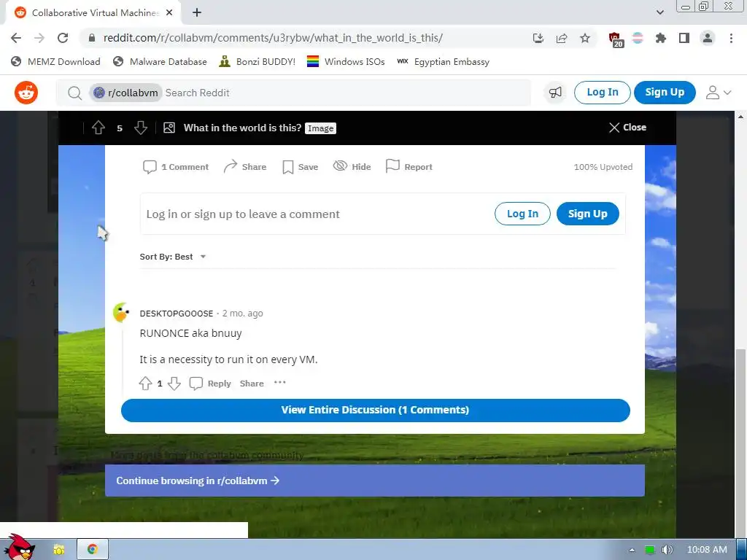The image size is (747, 560).
Task: Click the striped flag extension icon
Action: tap(638, 38)
